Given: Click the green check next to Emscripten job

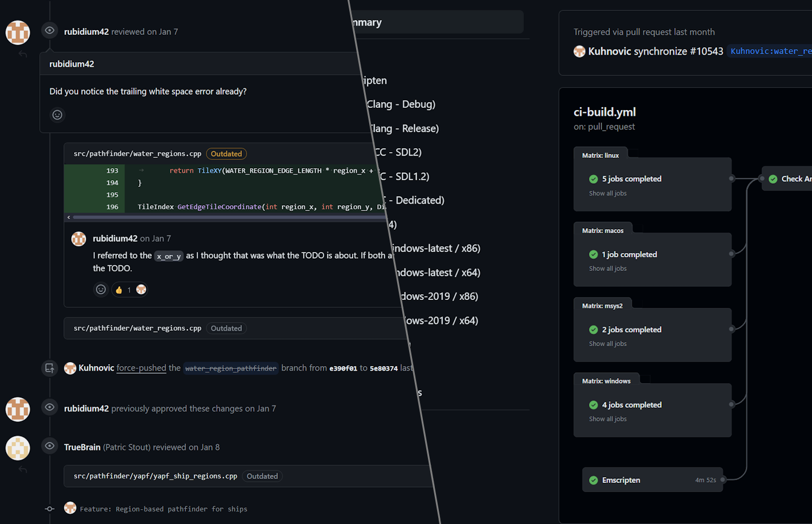Looking at the screenshot, I should point(593,480).
